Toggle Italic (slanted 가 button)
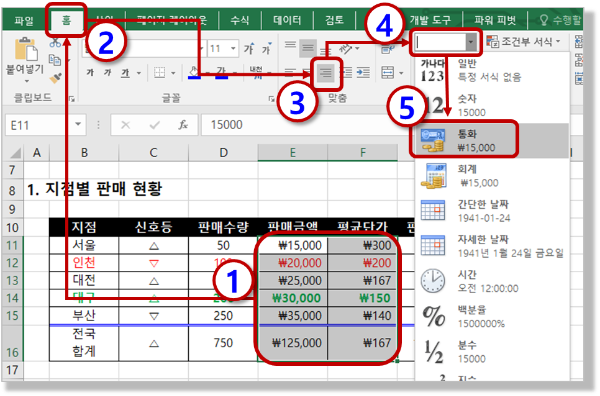Image resolution: width=600 pixels, height=396 pixels. coord(108,72)
